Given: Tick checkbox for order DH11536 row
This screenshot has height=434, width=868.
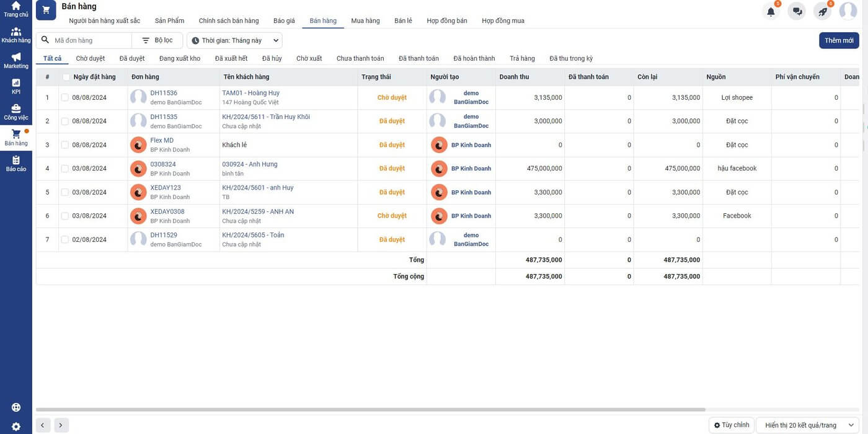Looking at the screenshot, I should point(65,97).
